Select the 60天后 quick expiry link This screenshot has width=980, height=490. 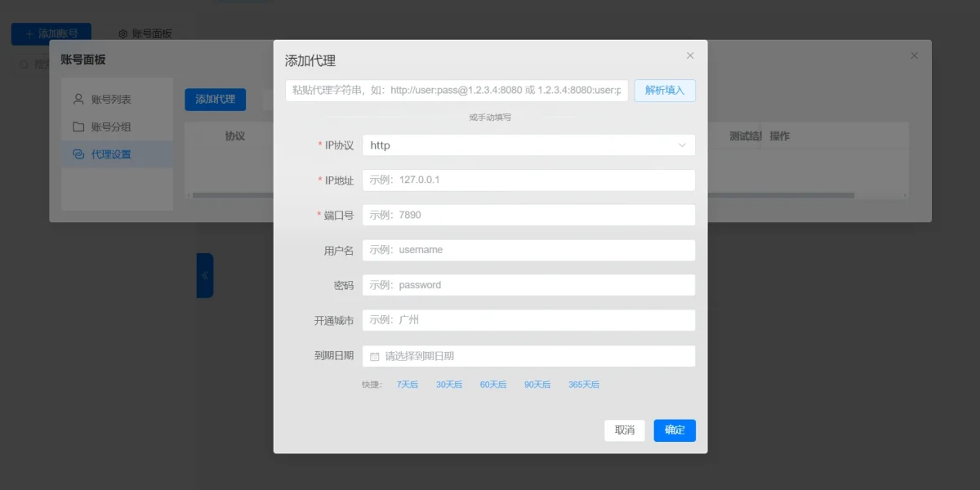493,385
